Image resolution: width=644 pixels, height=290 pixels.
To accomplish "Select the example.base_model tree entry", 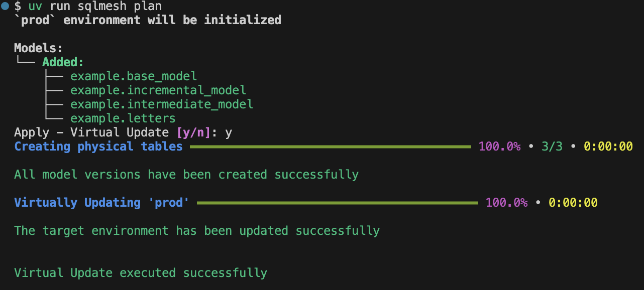I will click(134, 76).
